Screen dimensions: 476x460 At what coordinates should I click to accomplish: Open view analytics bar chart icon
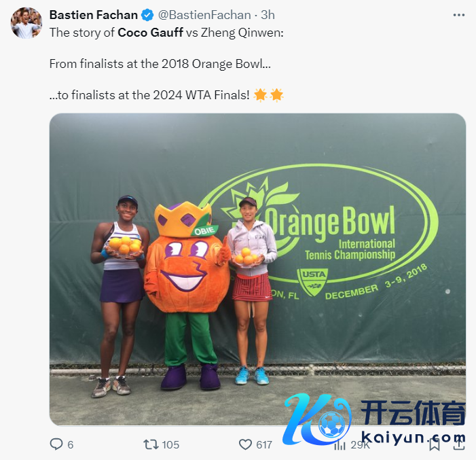coord(340,445)
